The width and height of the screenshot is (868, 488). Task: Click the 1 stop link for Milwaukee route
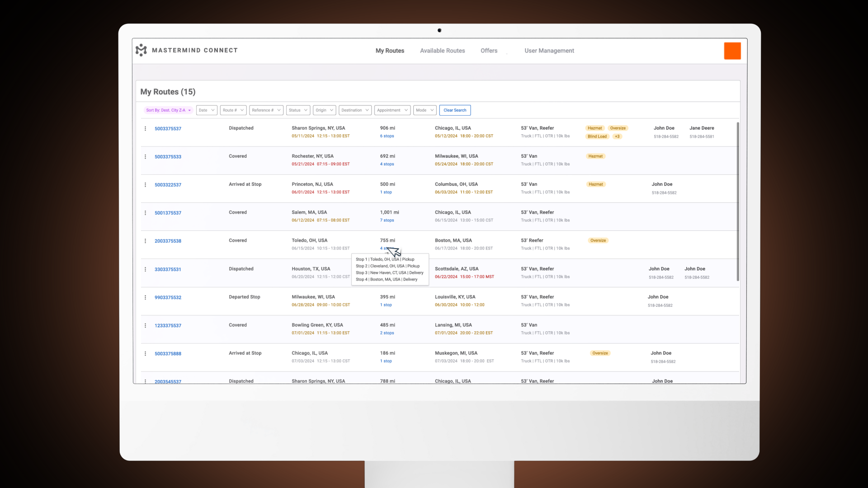click(x=386, y=305)
